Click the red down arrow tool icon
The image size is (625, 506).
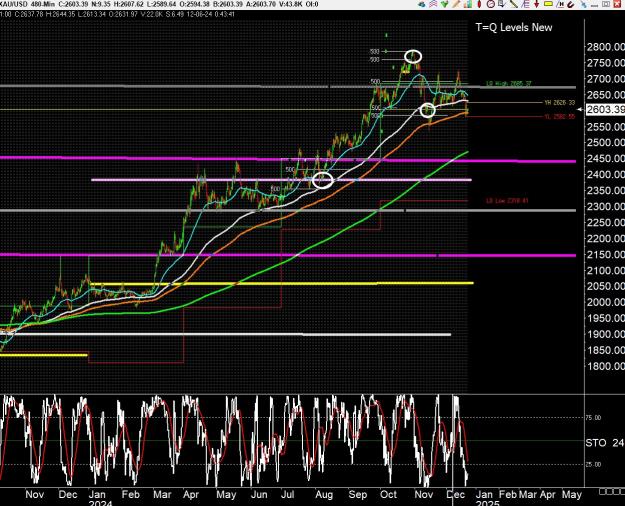click(537, 4)
